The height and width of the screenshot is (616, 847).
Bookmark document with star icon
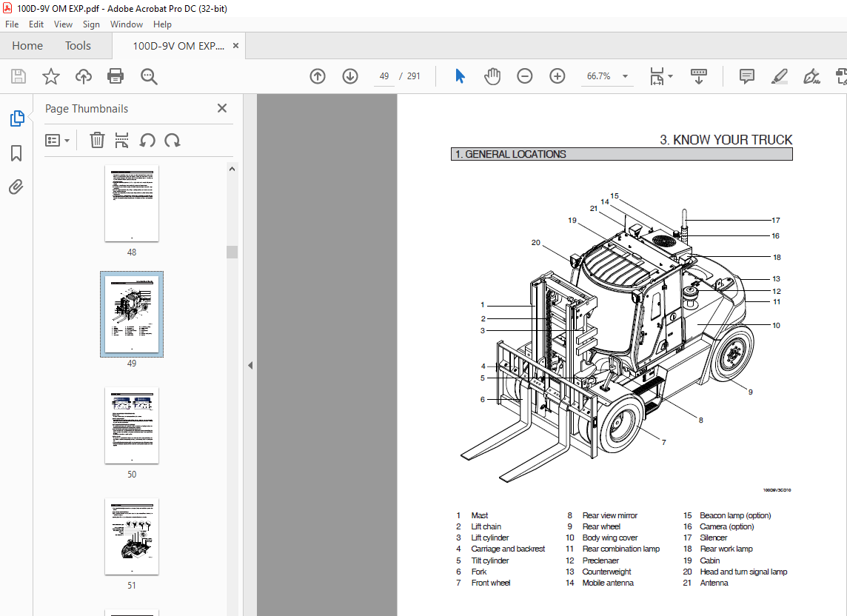click(x=51, y=76)
